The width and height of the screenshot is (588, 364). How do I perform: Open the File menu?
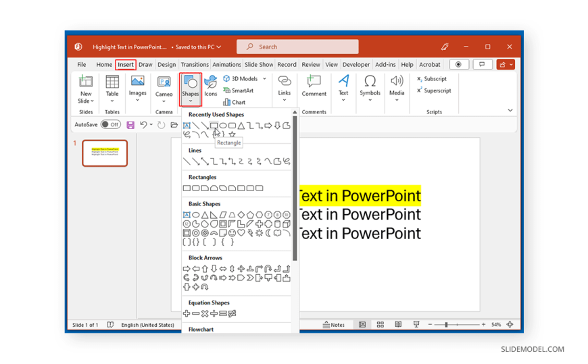click(x=81, y=64)
